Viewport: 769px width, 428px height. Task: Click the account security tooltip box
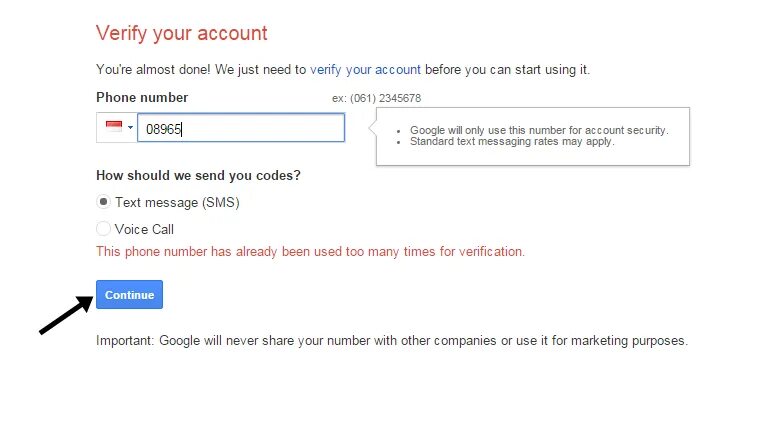tap(533, 136)
